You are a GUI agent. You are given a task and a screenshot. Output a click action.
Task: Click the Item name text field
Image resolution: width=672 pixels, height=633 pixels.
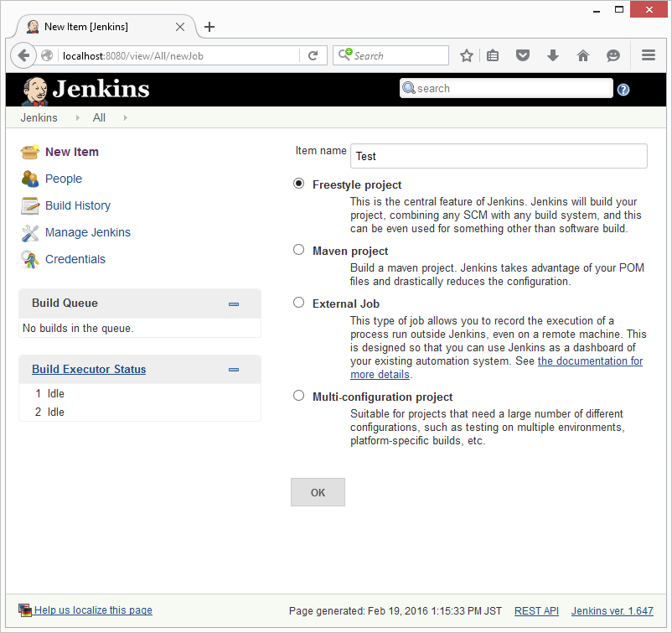[499, 156]
